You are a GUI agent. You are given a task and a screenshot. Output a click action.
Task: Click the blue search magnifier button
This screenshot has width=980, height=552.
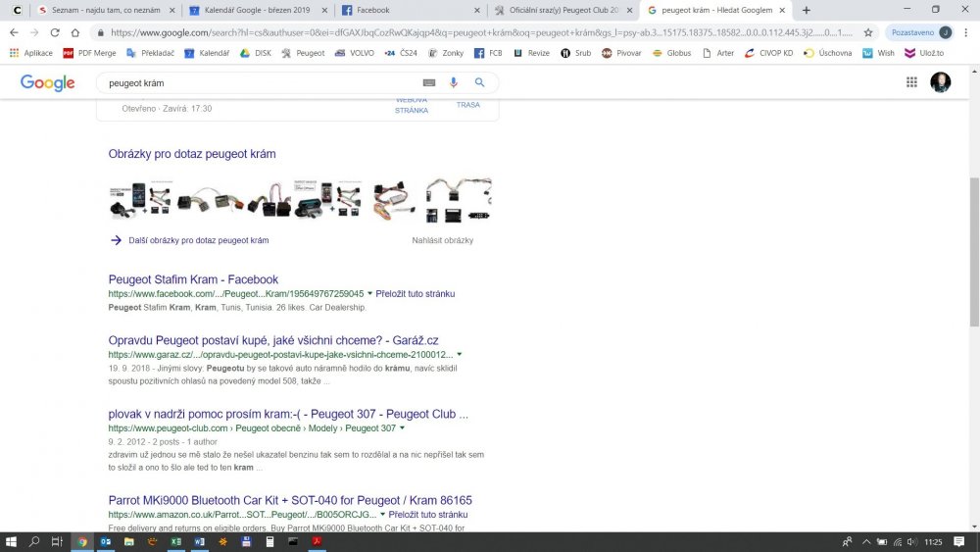[479, 82]
